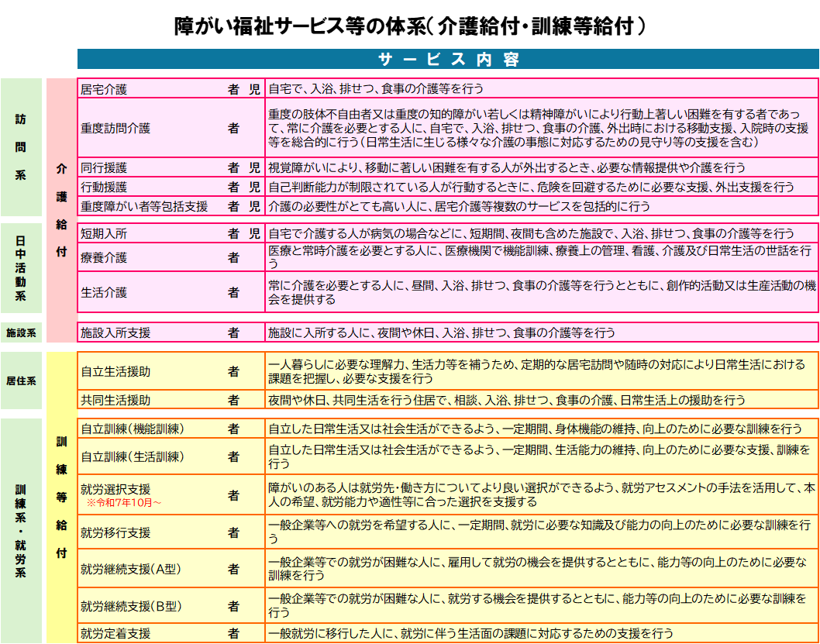Select 重度障がい者等包括支援 cell
This screenshot has width=820, height=644.
[x=144, y=206]
